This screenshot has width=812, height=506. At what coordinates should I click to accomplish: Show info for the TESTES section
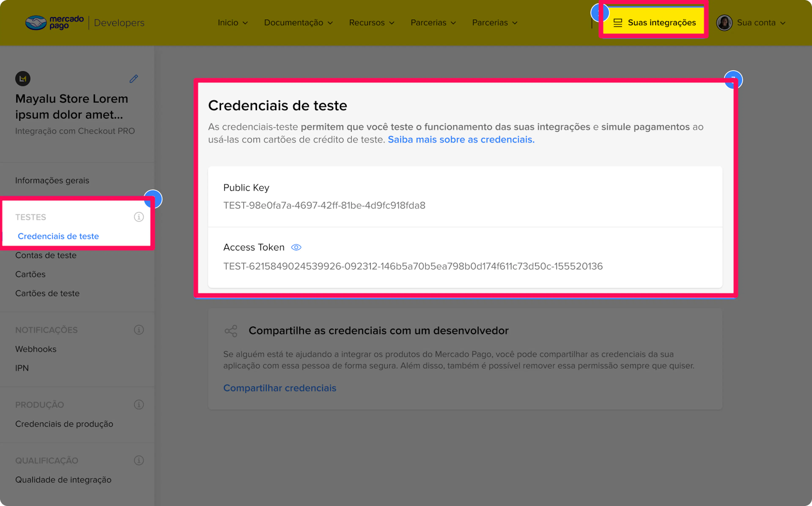pos(139,217)
